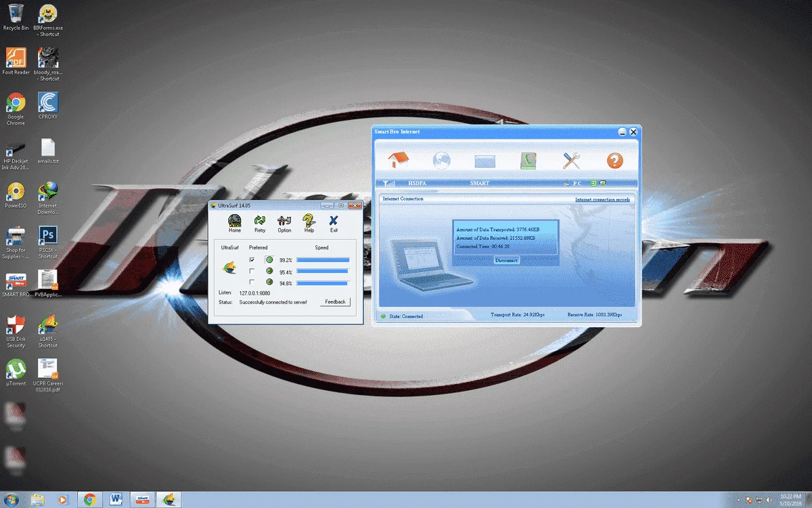Check the preferred 94.8% server checkbox
The image size is (812, 508).
click(252, 282)
